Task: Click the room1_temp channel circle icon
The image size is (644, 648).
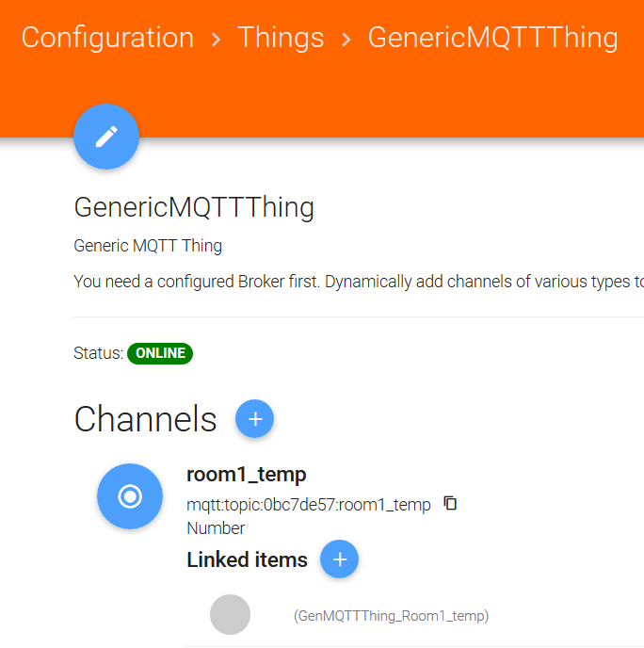Action: coord(130,496)
